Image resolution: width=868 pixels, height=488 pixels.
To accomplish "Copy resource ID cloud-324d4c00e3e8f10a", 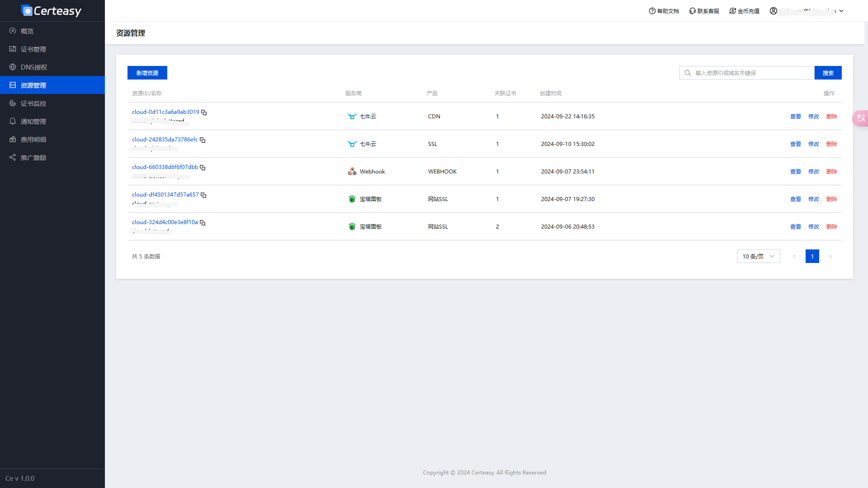I will 203,222.
